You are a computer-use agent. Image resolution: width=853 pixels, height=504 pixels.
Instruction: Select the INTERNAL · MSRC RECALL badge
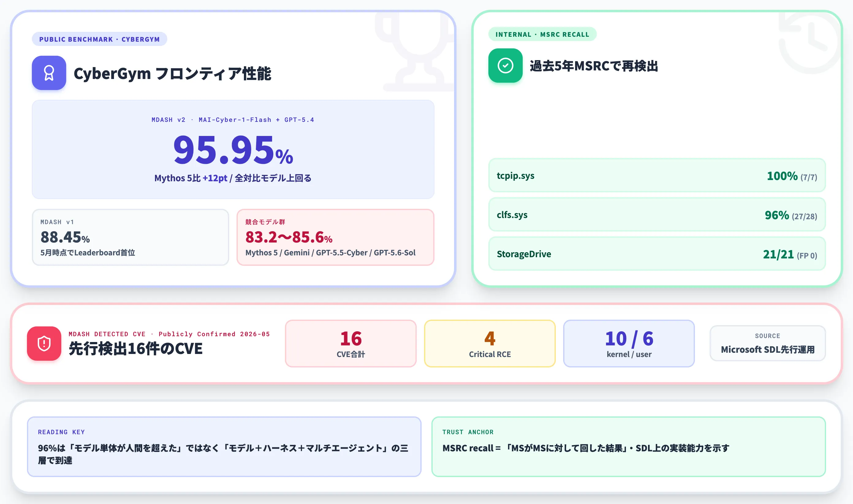click(x=542, y=34)
